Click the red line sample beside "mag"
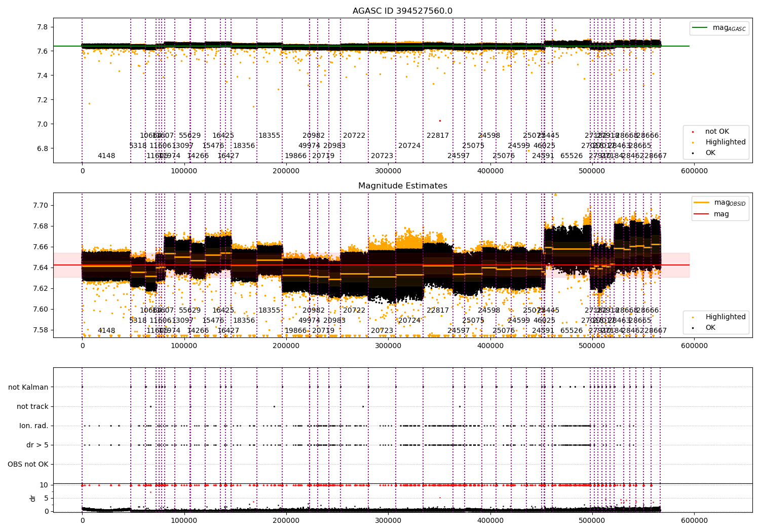Screen dimensions: 760x532 (x=702, y=214)
